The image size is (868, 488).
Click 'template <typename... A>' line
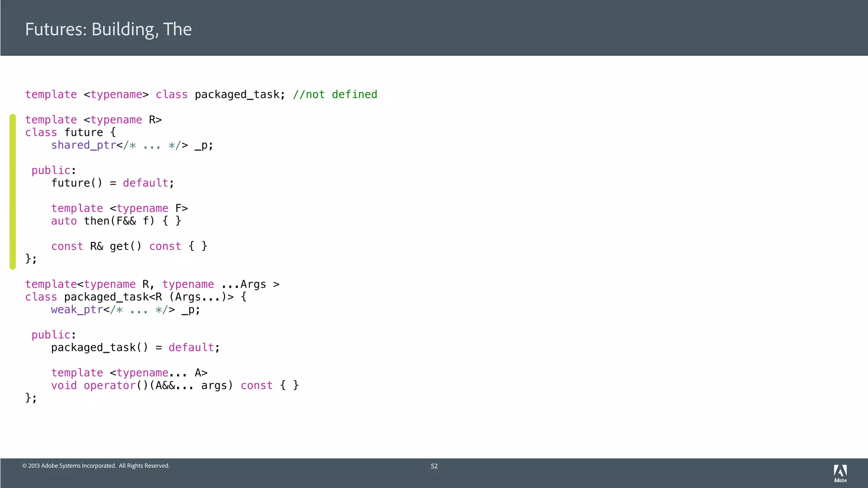pos(129,373)
